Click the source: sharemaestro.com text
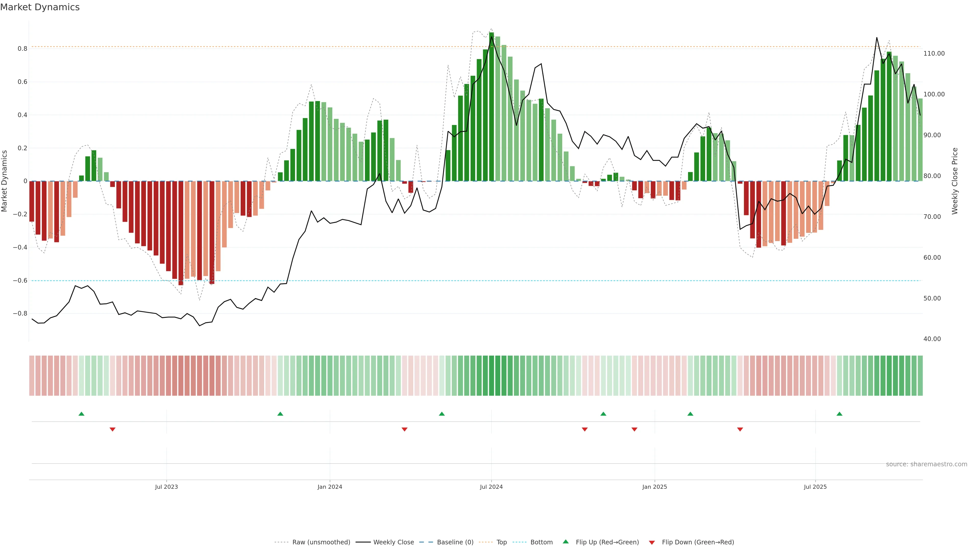Screen dimensions: 980x551 926,464
